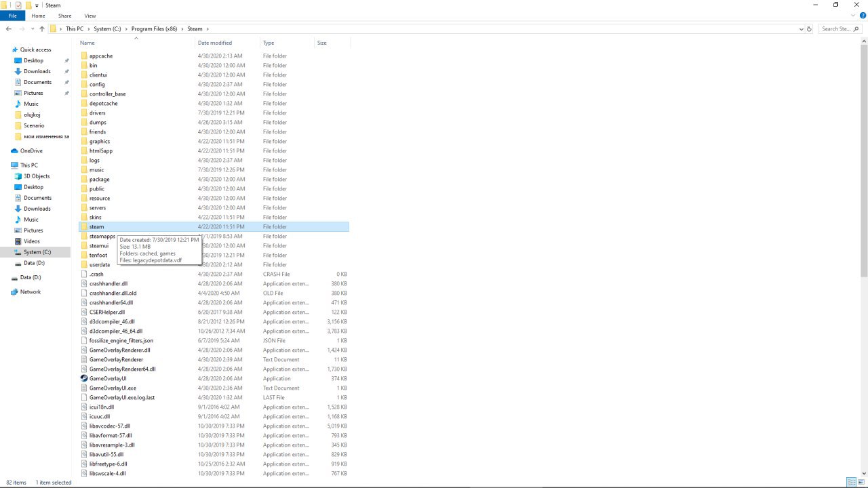Image resolution: width=868 pixels, height=488 pixels.
Task: Switch to Large icons view layout
Action: (861, 483)
